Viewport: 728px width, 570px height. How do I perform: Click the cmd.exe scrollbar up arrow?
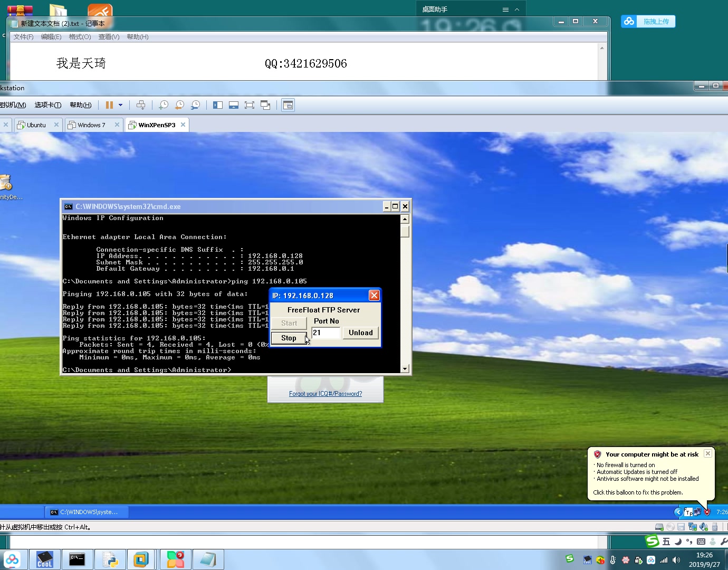405,219
